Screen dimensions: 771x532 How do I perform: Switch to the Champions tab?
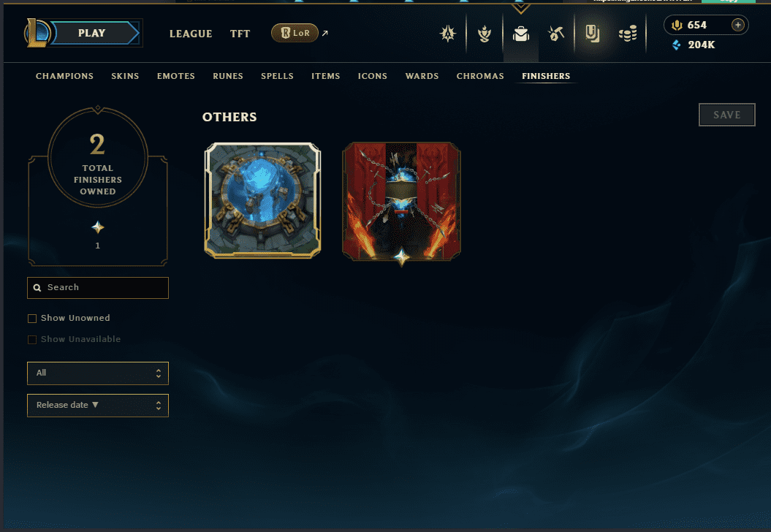[x=64, y=76]
